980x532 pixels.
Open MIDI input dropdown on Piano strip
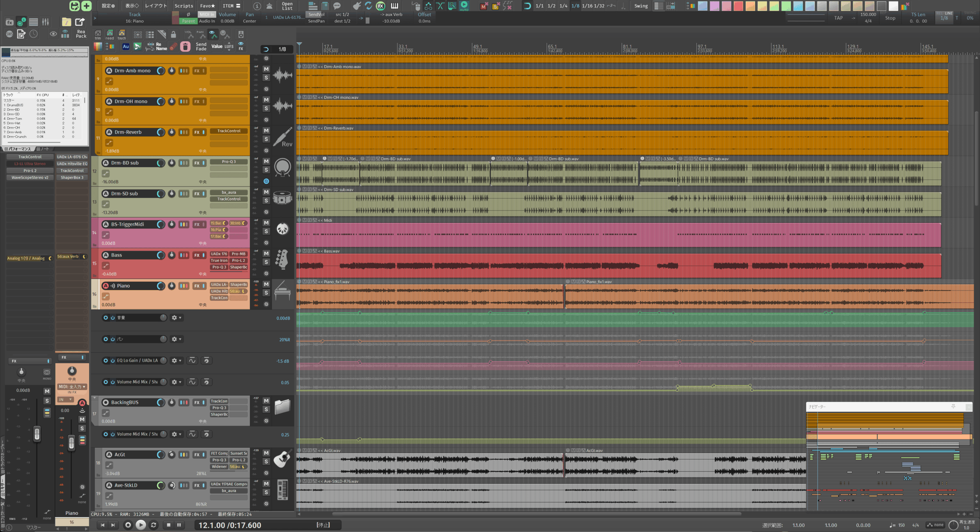click(72, 387)
